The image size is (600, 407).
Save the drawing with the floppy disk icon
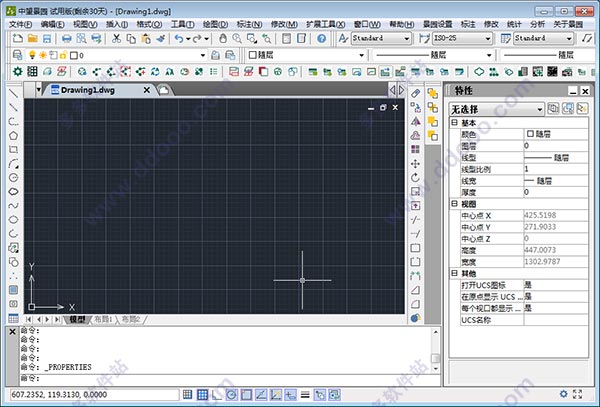(47, 38)
